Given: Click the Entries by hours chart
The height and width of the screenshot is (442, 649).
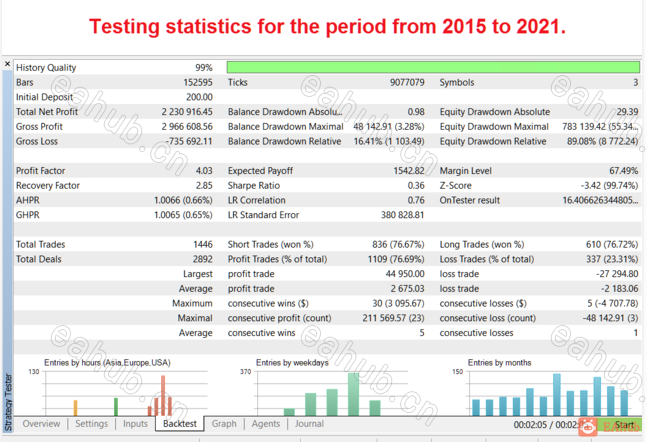Looking at the screenshot, I should click(x=118, y=387).
